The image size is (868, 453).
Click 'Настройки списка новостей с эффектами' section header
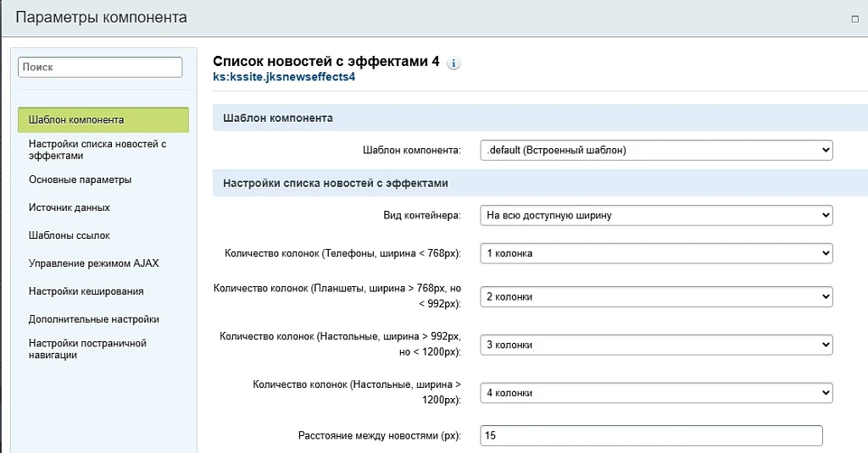540,183
